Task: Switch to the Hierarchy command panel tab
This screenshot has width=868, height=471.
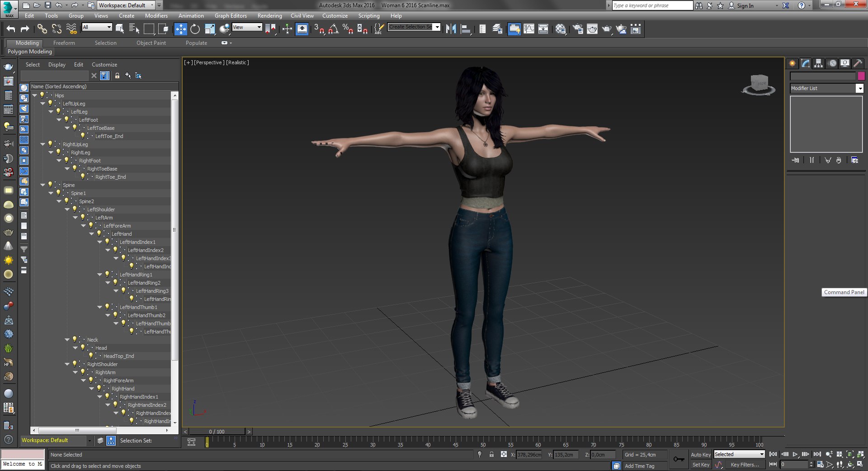Action: point(818,64)
